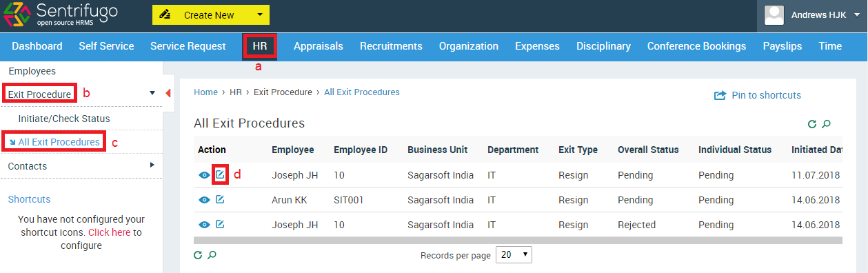
Task: Click the search icon below the table
Action: click(212, 255)
